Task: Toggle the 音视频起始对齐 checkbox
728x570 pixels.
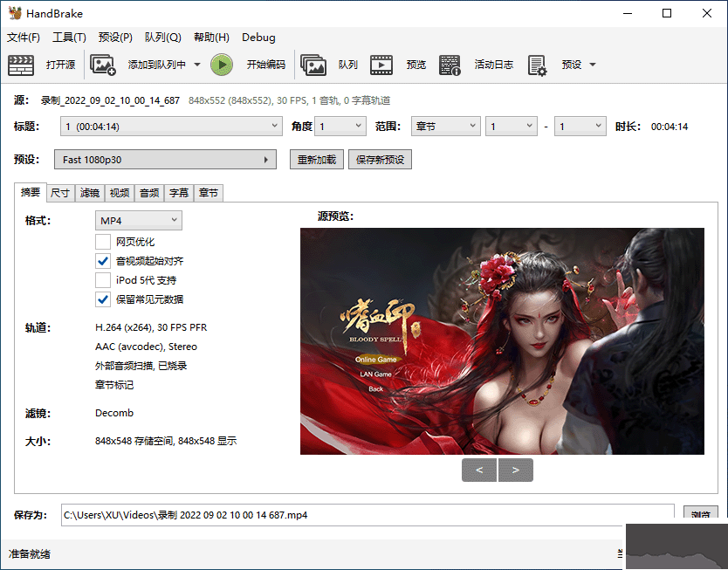Action: (103, 261)
